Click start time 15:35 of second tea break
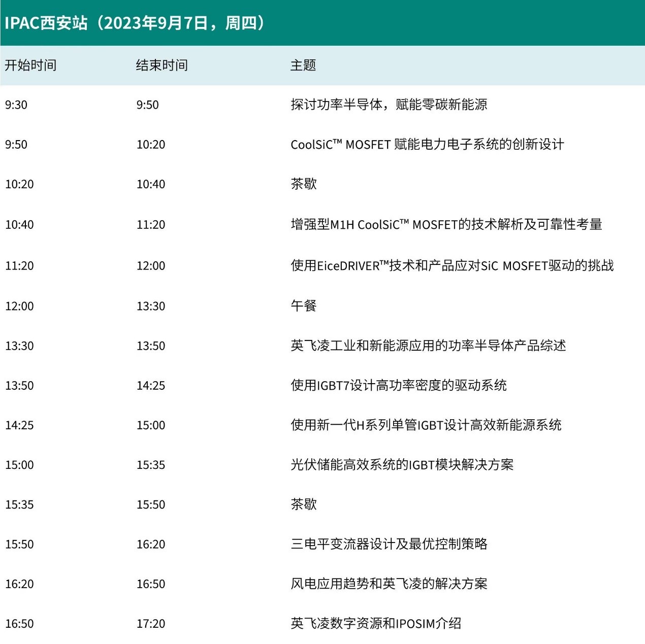 click(x=19, y=505)
